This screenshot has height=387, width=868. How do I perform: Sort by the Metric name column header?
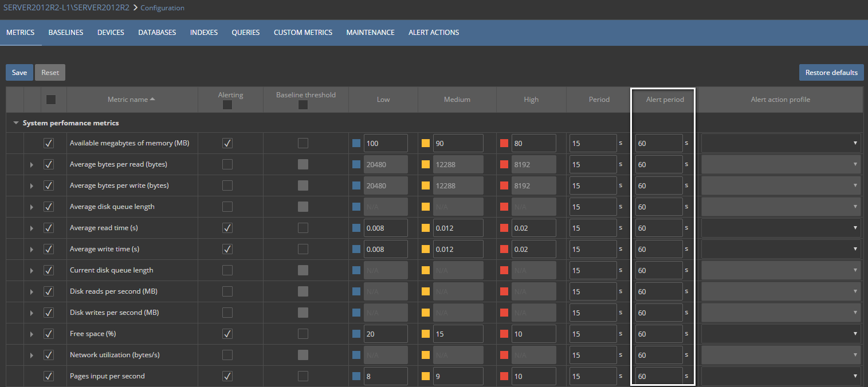pos(132,100)
